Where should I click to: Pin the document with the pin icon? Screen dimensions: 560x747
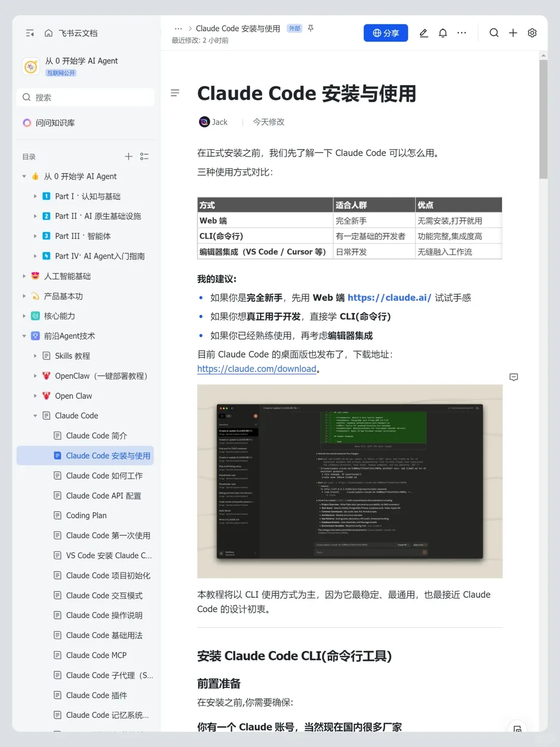click(311, 29)
